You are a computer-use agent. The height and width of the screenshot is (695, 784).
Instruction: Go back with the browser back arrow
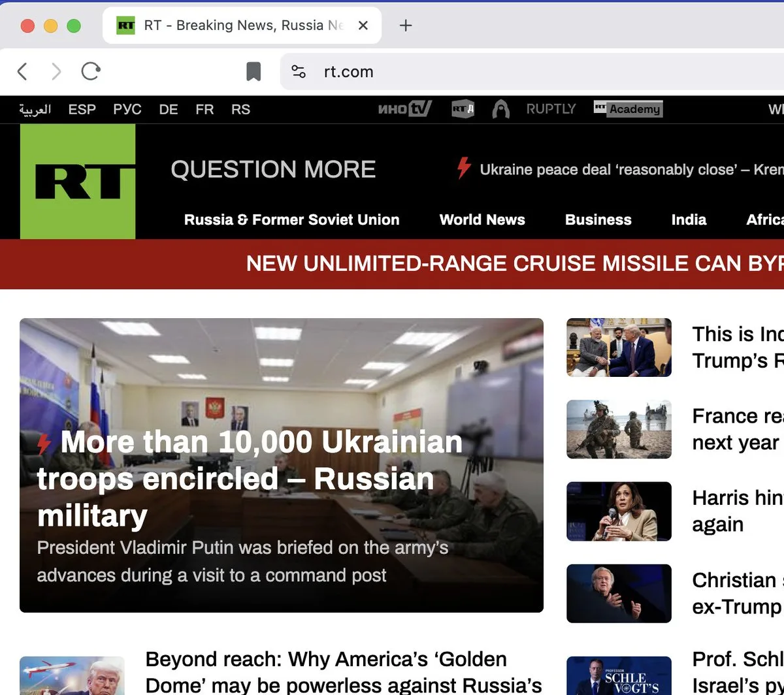tap(22, 71)
